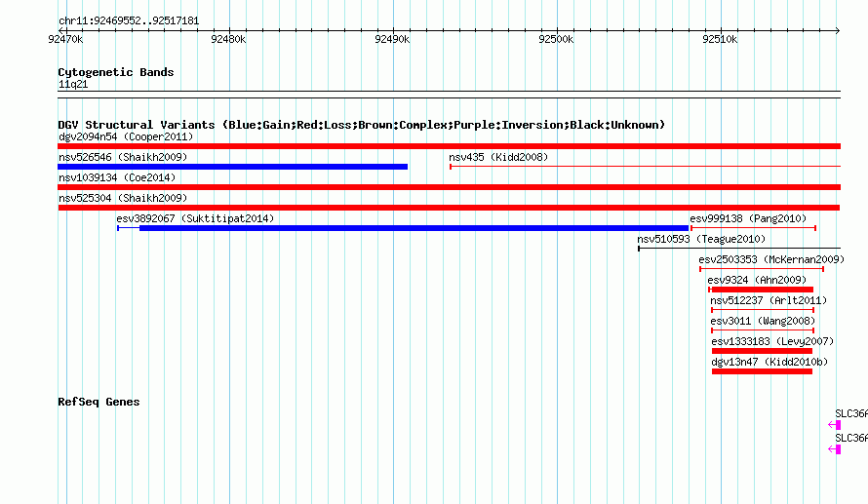Image resolution: width=868 pixels, height=504 pixels.
Task: Click the esv3892067 (Suktitipat2014) label
Action: pos(195,218)
